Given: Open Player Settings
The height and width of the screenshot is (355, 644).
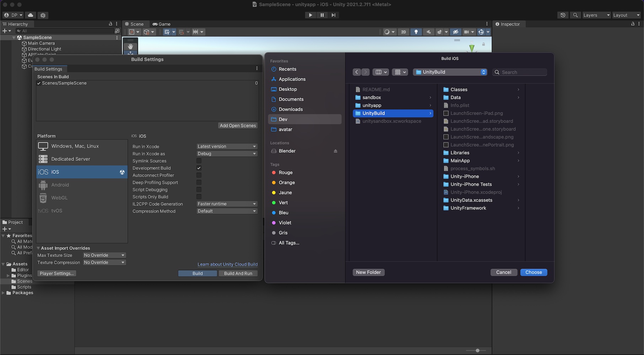Looking at the screenshot, I should 57,273.
